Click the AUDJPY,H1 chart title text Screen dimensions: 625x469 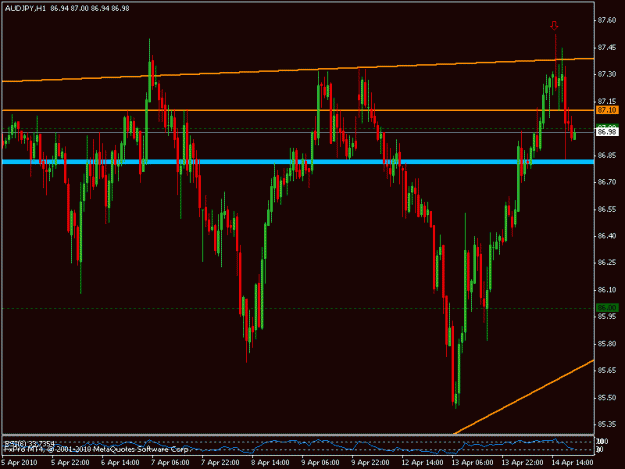click(25, 8)
